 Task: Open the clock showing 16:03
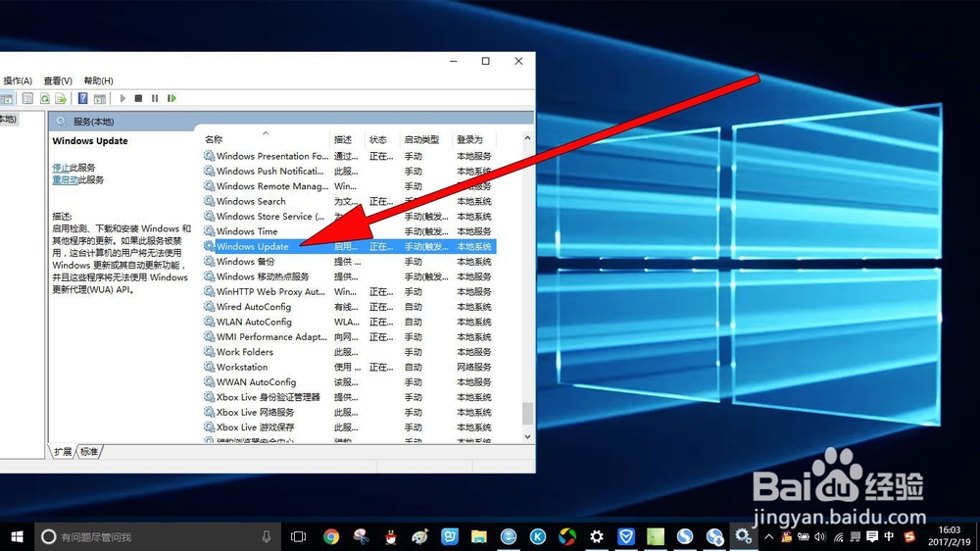pyautogui.click(x=949, y=536)
